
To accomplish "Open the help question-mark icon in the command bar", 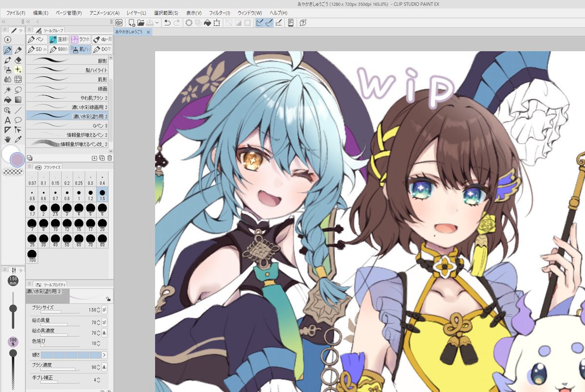I will point(303,22).
